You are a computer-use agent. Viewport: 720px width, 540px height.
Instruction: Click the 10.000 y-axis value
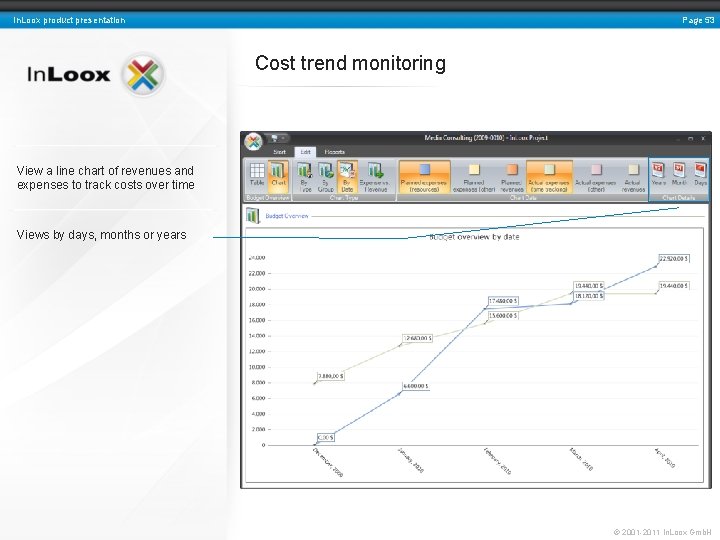click(258, 367)
